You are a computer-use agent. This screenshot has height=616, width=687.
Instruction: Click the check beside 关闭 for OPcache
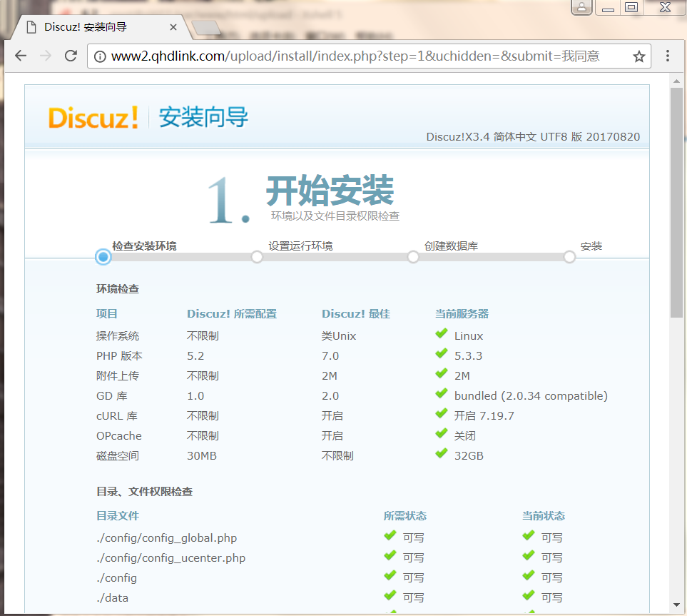(x=441, y=433)
